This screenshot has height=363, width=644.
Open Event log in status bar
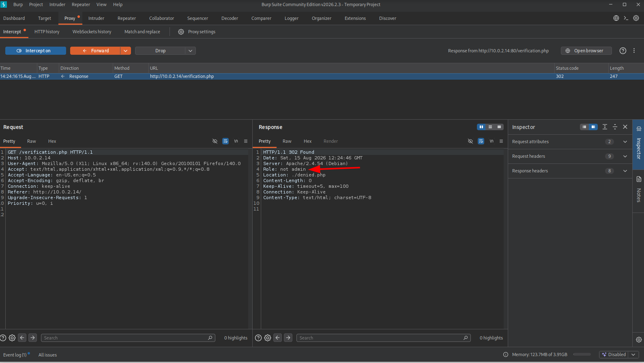coord(15,355)
